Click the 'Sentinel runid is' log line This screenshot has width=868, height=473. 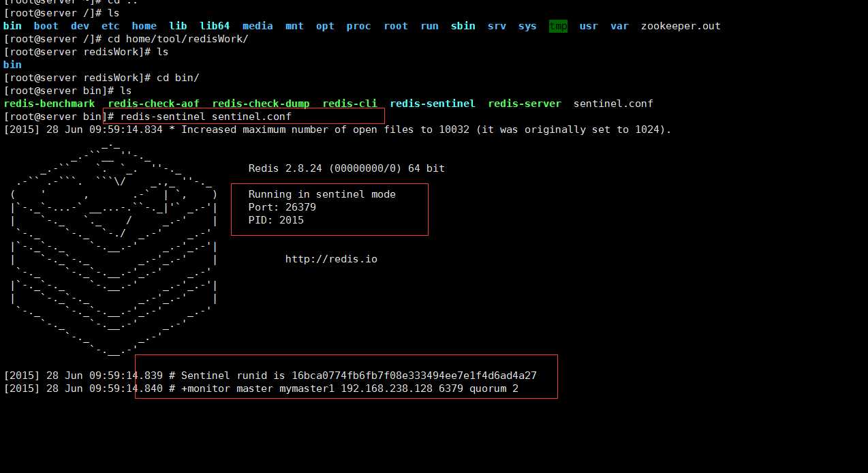point(270,376)
